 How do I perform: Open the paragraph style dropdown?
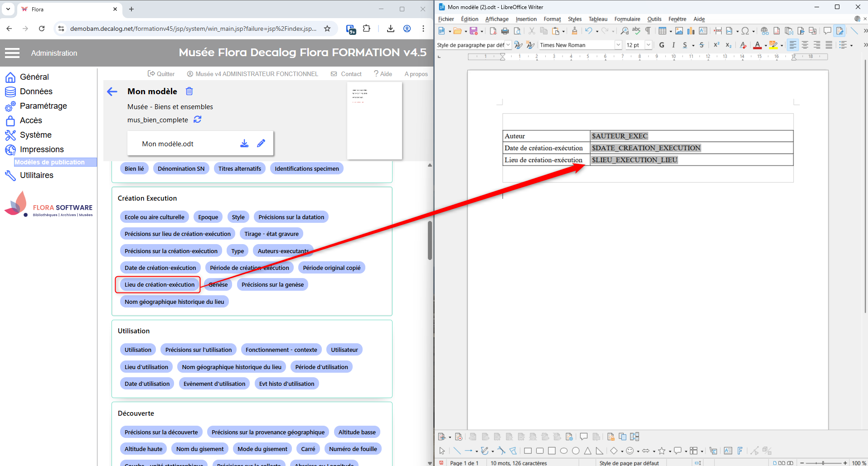(x=508, y=45)
